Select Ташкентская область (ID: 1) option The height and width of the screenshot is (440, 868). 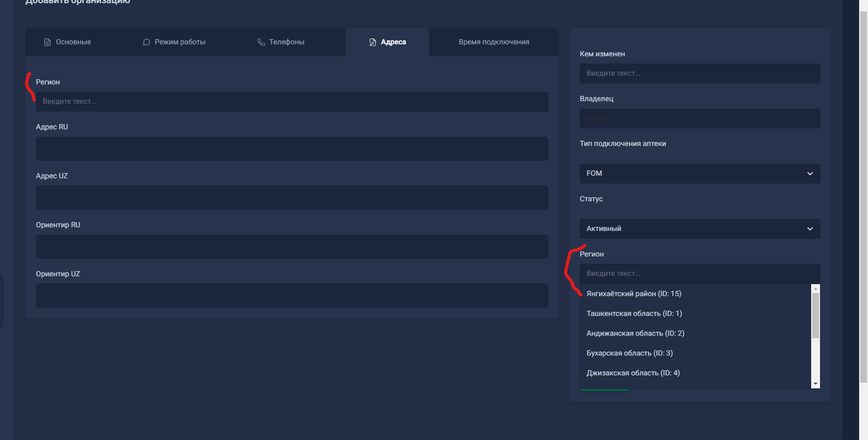click(696, 314)
